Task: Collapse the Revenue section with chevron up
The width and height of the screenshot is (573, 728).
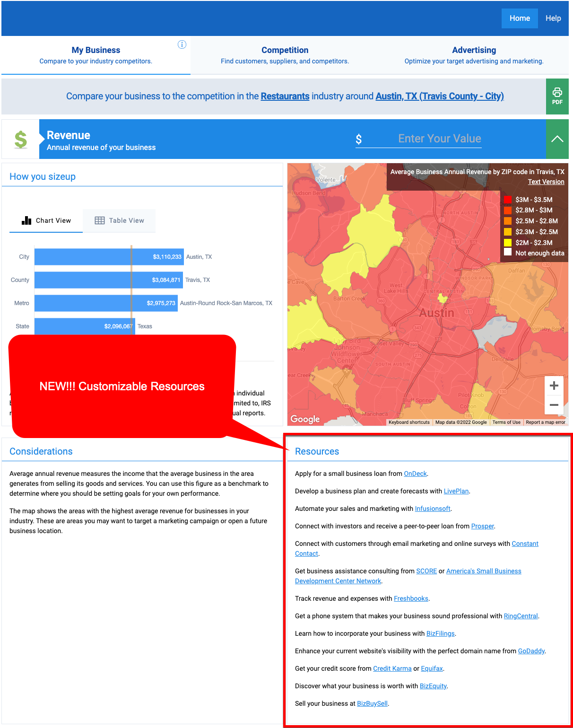Action: click(x=557, y=139)
